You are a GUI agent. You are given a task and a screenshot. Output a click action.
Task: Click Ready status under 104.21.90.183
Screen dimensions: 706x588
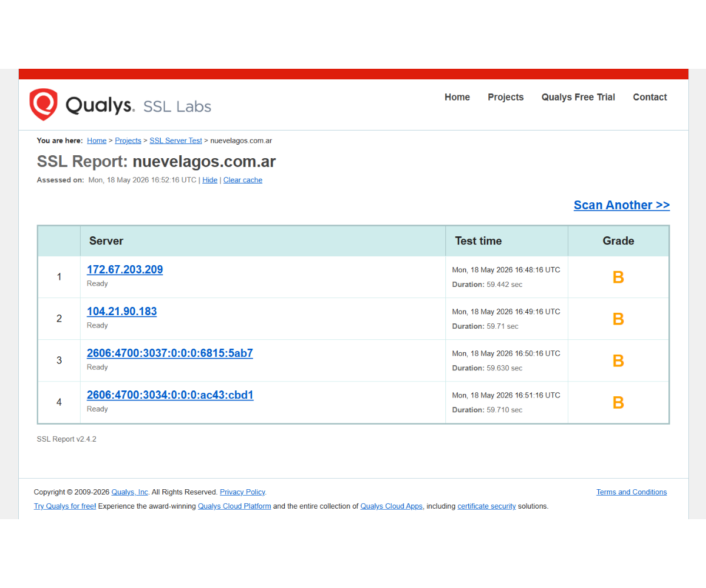click(x=98, y=325)
